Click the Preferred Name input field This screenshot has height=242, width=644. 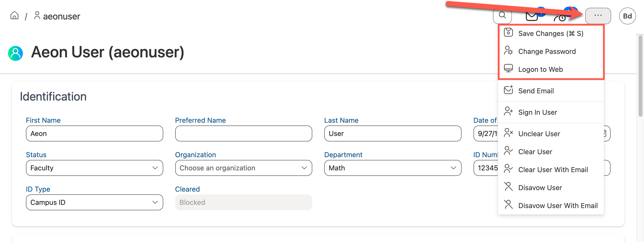[x=243, y=134]
